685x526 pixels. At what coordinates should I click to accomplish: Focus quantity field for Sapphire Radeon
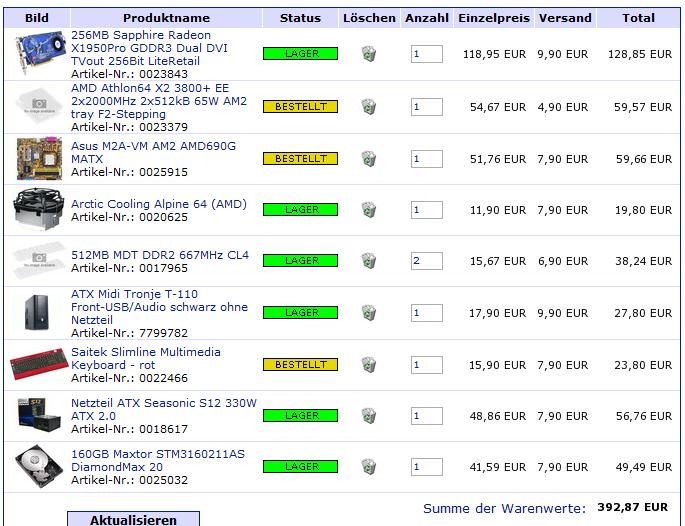tap(427, 54)
